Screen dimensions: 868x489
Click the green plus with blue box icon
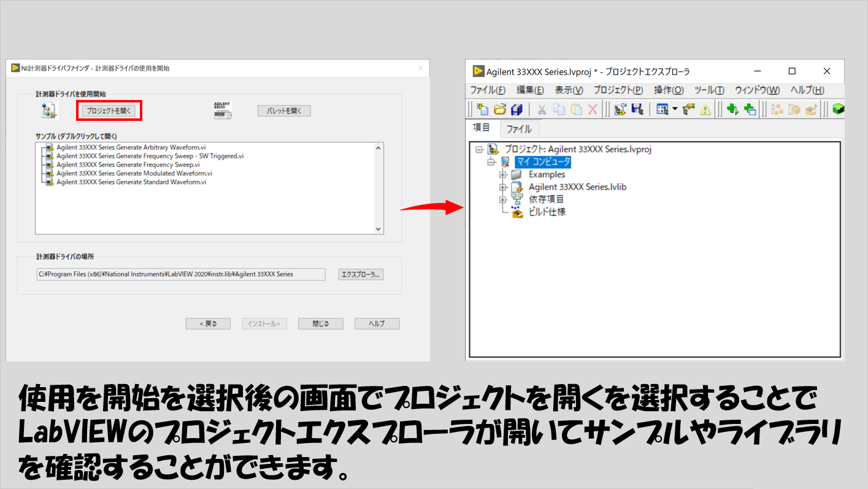click(749, 109)
